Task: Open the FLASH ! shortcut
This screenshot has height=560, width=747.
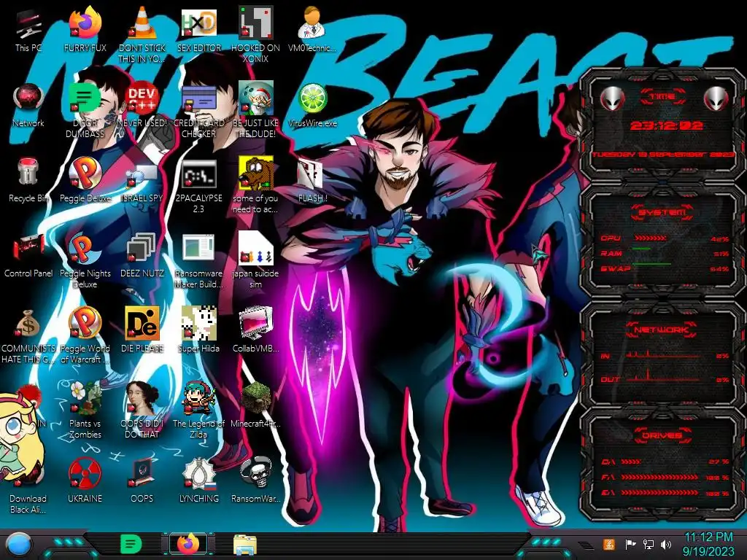Action: [310, 174]
